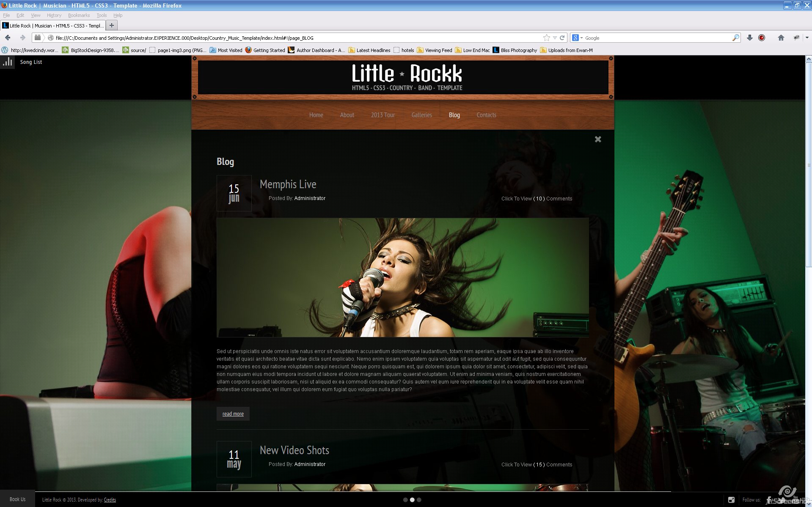Bookmark this page with the star icon
Image resolution: width=812 pixels, height=507 pixels.
pos(546,38)
